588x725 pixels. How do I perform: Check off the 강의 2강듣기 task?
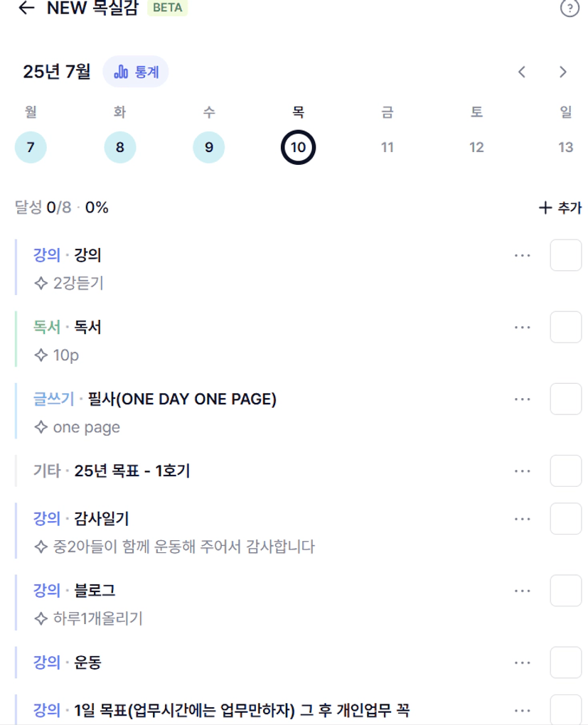tap(566, 255)
